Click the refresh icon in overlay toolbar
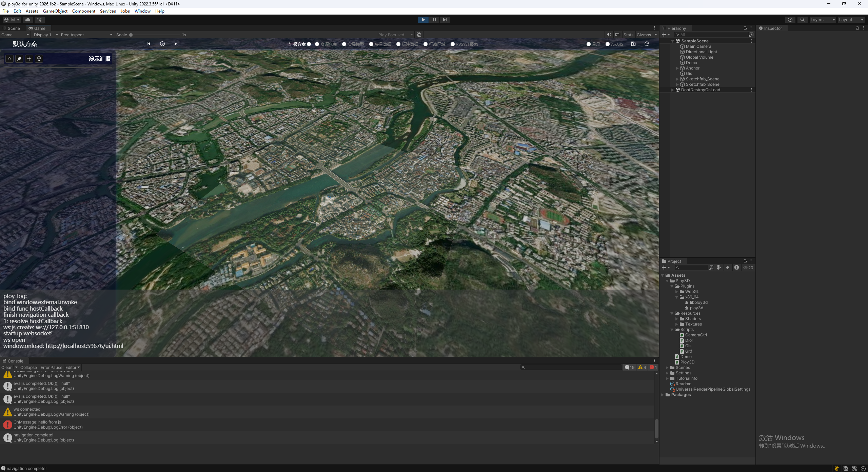This screenshot has width=868, height=472. point(647,44)
